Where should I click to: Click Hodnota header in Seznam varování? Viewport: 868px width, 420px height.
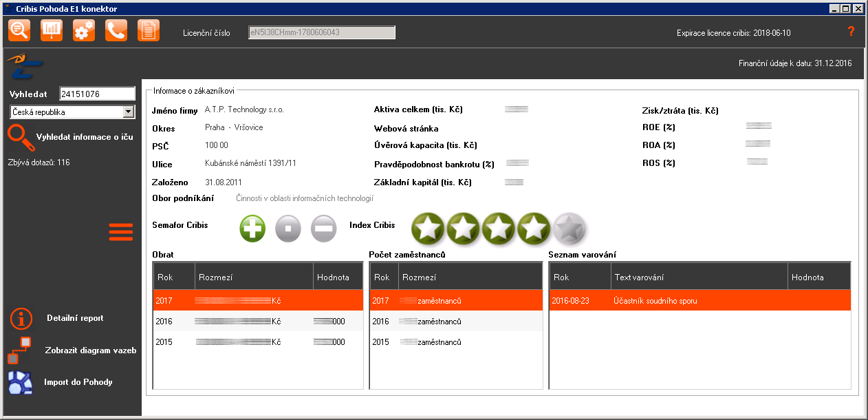point(819,277)
